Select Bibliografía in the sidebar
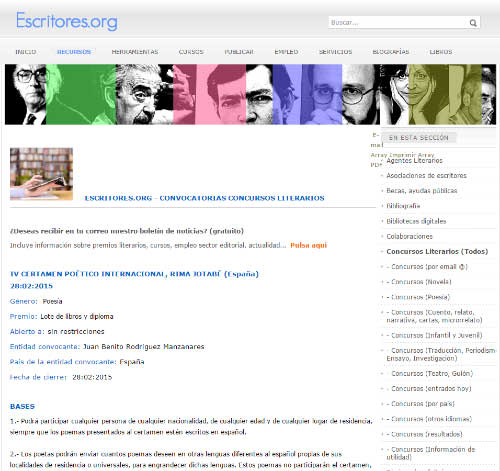Image resolution: width=500 pixels, height=471 pixels. click(403, 206)
